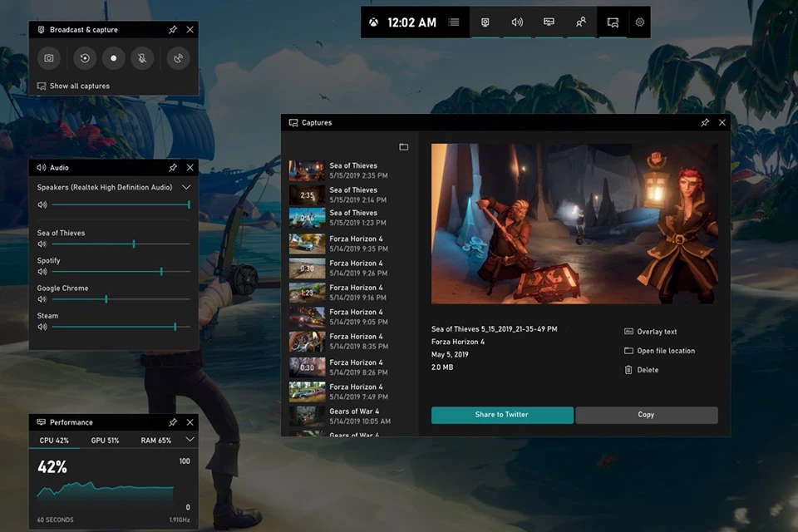Screen dimensions: 798x532
Task: Click the Xbox logo in the top bar
Action: tap(374, 22)
